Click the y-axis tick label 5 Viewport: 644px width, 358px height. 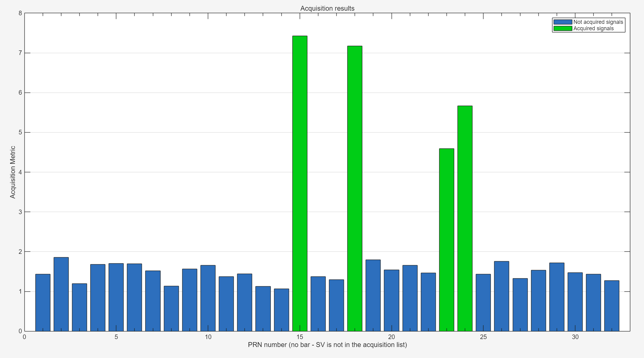(20, 132)
